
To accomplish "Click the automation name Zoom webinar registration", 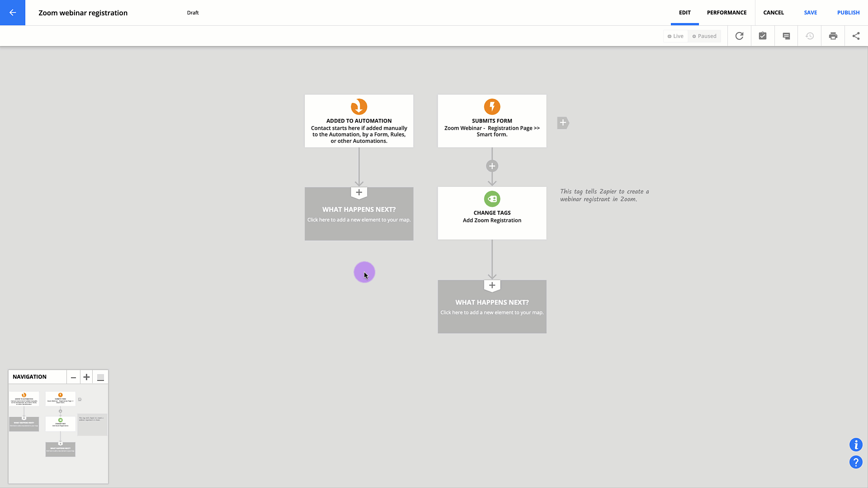I will pos(83,13).
